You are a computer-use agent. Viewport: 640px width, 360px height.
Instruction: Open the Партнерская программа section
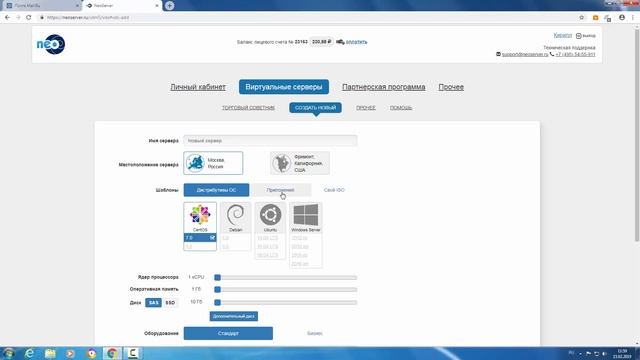pos(384,87)
